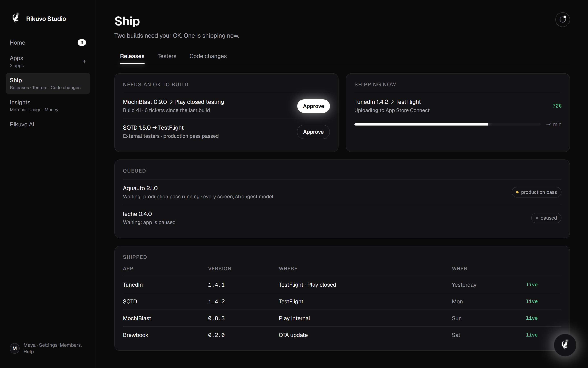
Task: Click the APP column header
Action: tap(128, 269)
